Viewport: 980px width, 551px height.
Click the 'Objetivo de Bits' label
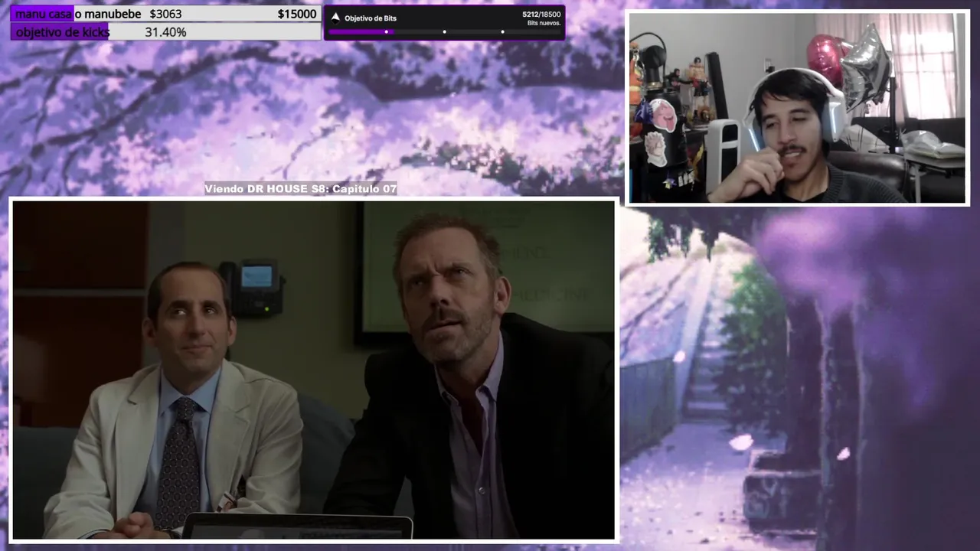tap(371, 18)
